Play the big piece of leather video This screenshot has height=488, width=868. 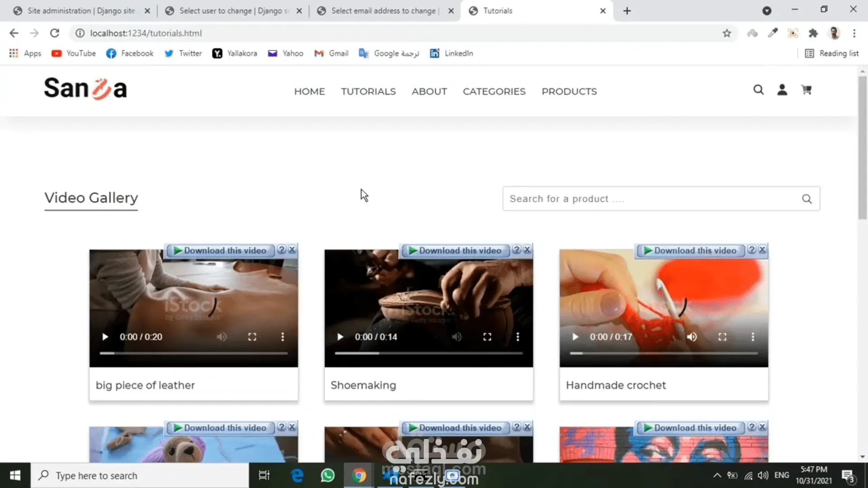tap(105, 337)
